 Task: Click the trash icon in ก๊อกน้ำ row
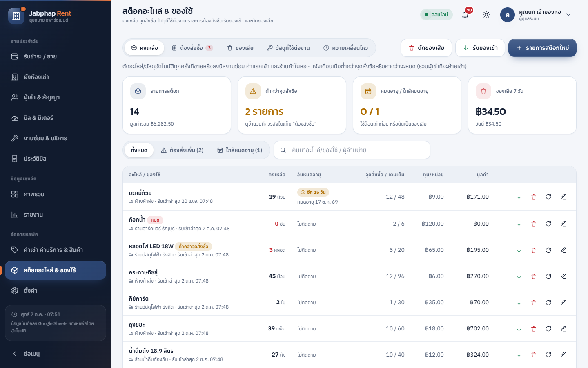click(x=534, y=224)
